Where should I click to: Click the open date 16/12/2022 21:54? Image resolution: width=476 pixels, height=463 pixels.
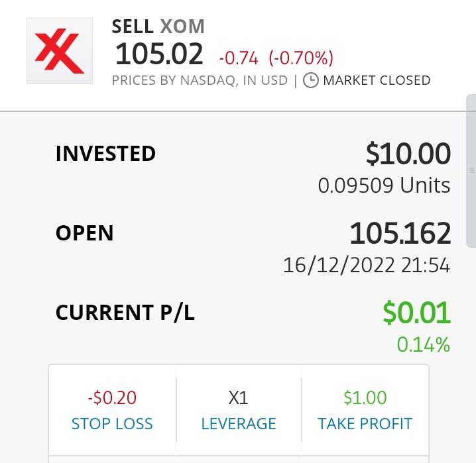point(367,266)
